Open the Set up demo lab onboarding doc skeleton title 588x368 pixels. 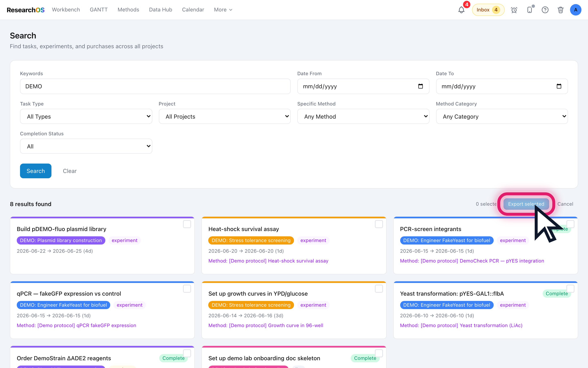(264, 358)
